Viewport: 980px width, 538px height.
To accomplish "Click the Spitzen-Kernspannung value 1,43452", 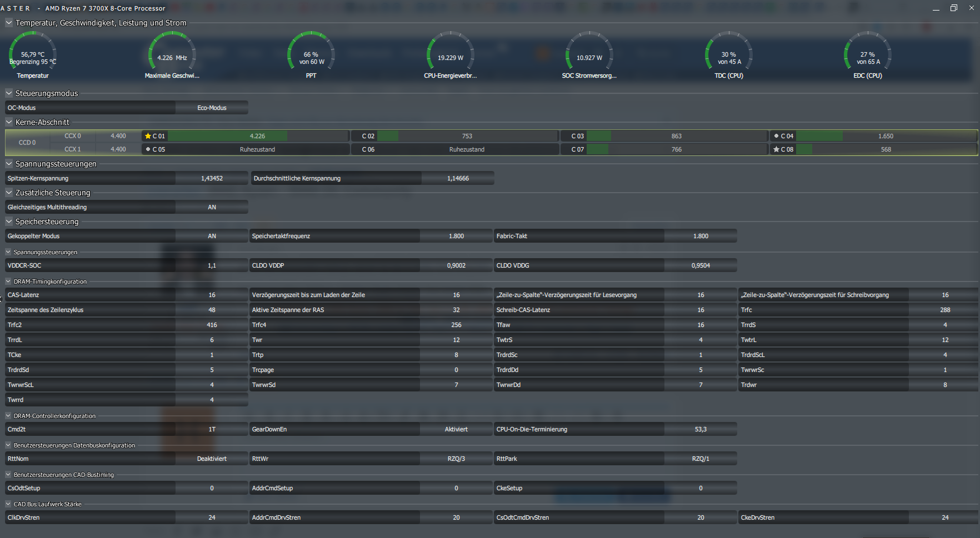I will click(x=212, y=178).
